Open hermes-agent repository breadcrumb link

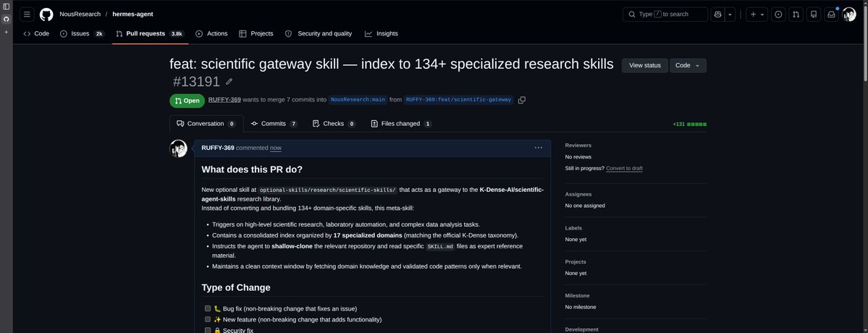[x=133, y=14]
